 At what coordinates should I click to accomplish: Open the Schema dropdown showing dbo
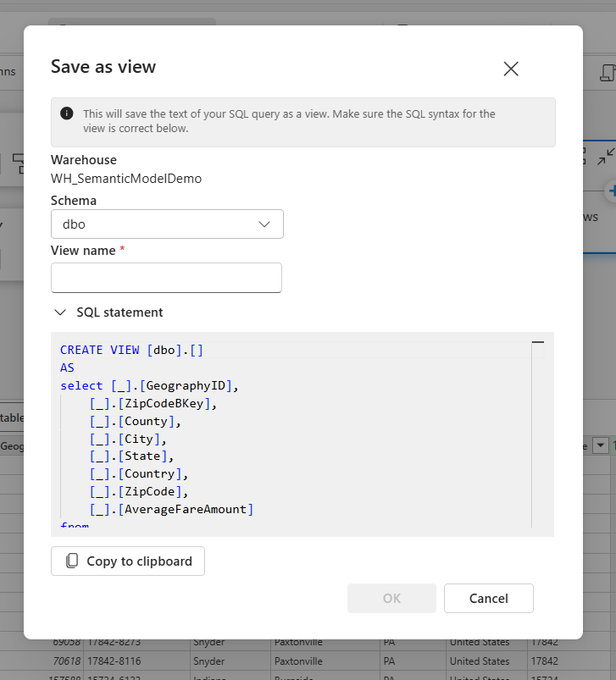pos(167,224)
